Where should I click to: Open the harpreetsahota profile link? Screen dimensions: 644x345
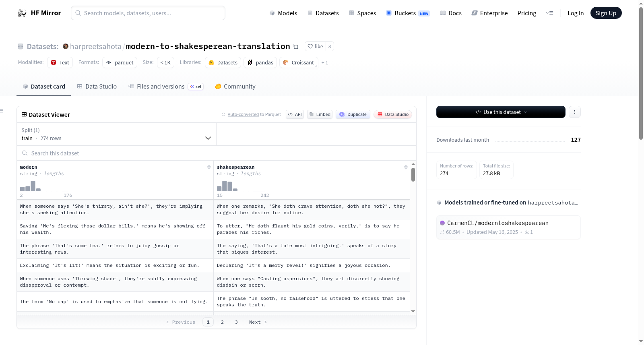[96, 47]
